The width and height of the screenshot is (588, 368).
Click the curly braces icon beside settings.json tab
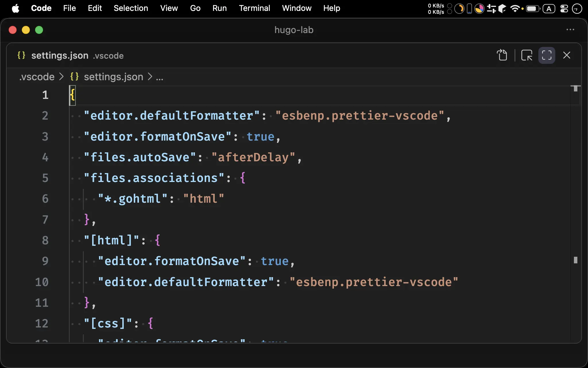(21, 55)
